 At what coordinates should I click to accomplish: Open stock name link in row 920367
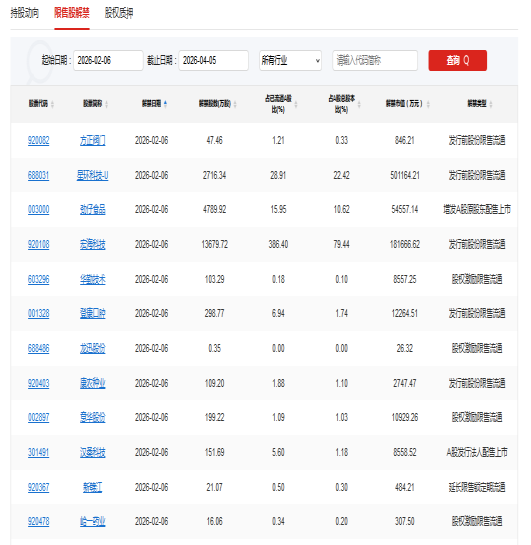[92, 487]
